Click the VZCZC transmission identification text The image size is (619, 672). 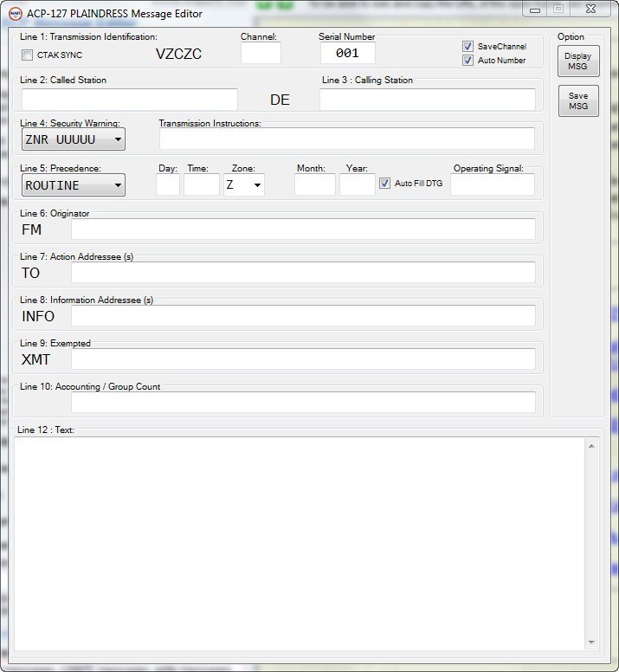178,54
